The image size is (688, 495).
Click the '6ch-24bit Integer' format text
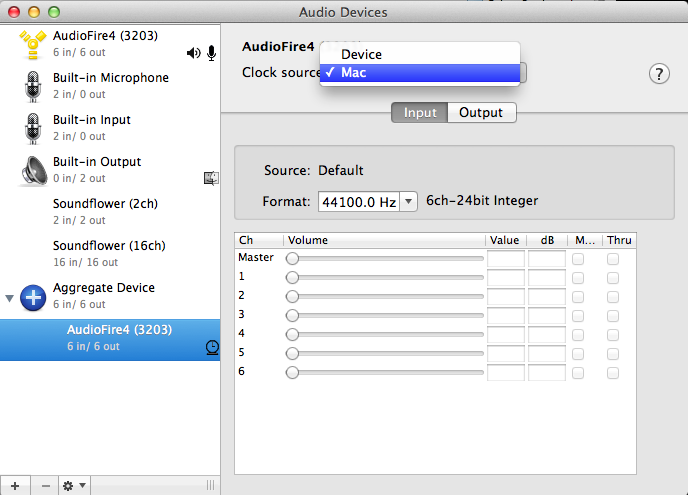tap(482, 201)
